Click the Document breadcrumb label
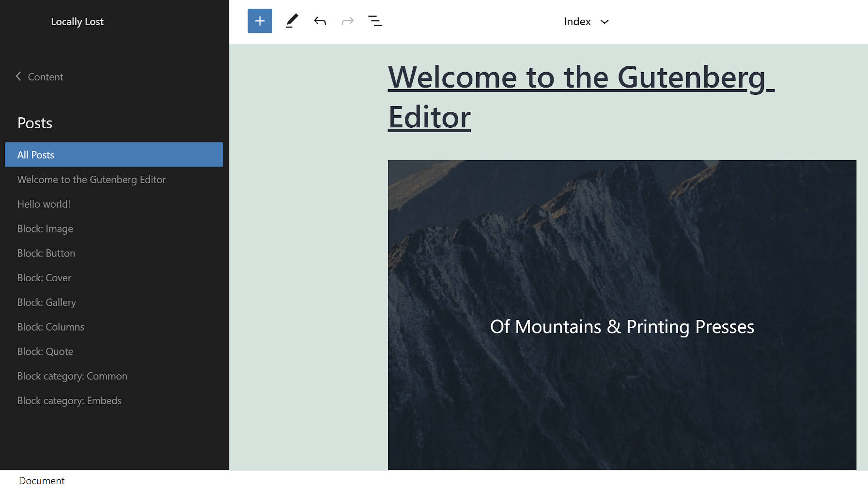 tap(42, 480)
